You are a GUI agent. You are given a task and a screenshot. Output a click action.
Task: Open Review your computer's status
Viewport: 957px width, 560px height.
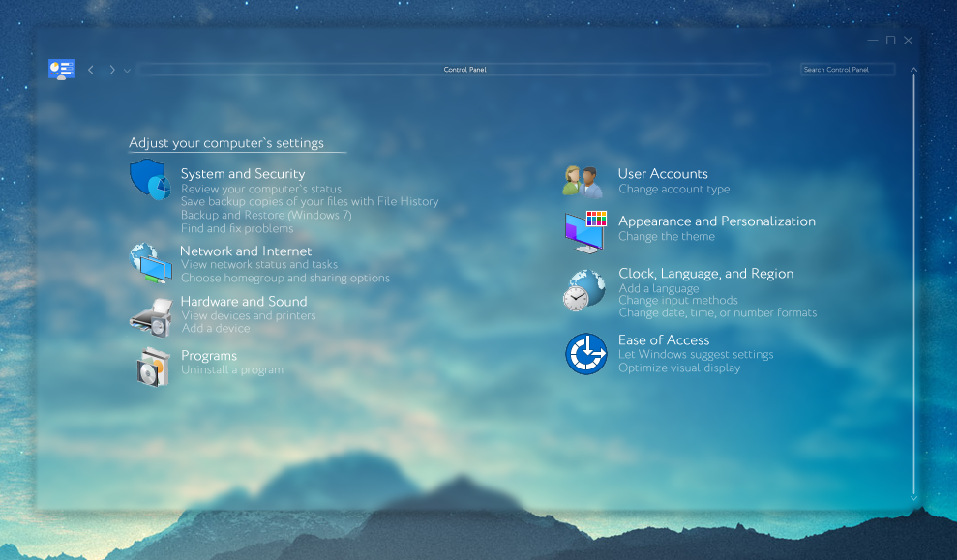coord(261,190)
